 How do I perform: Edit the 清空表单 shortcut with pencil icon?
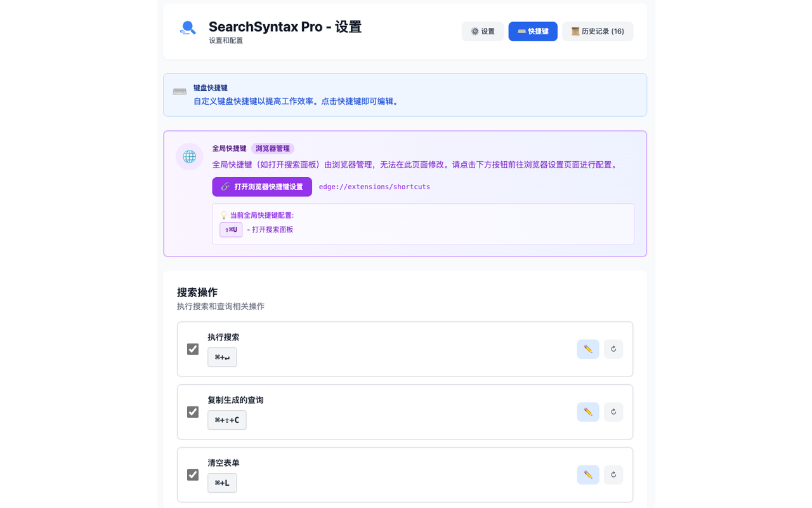pos(588,475)
